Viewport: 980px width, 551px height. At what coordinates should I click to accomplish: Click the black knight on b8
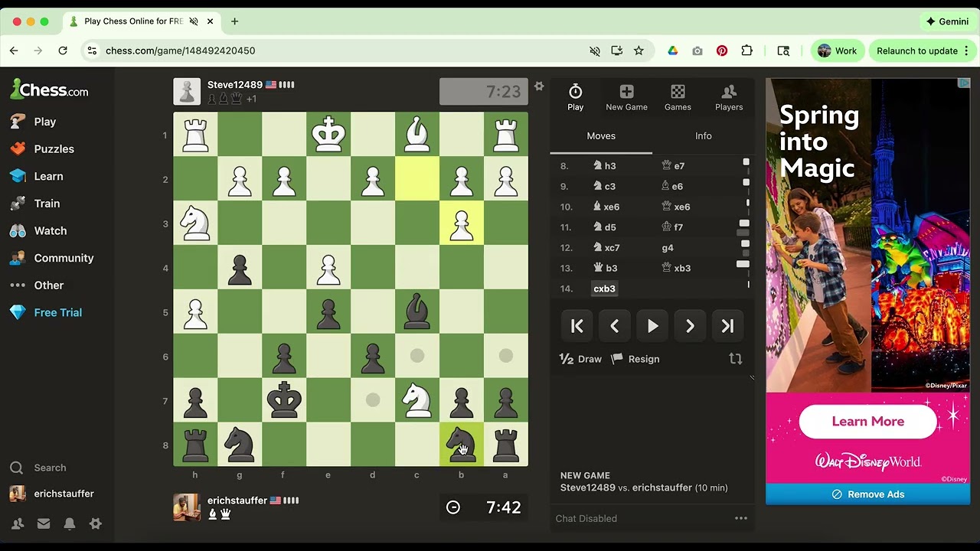tap(462, 444)
